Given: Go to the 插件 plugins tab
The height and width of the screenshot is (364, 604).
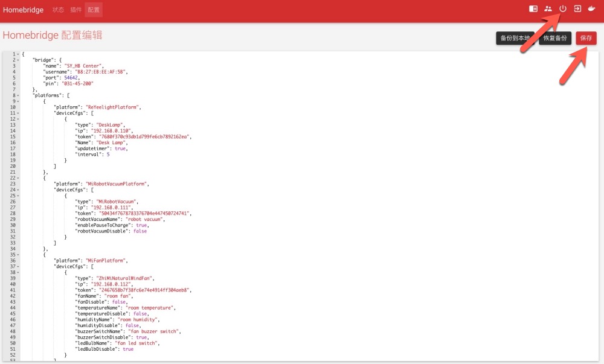Looking at the screenshot, I should [76, 10].
